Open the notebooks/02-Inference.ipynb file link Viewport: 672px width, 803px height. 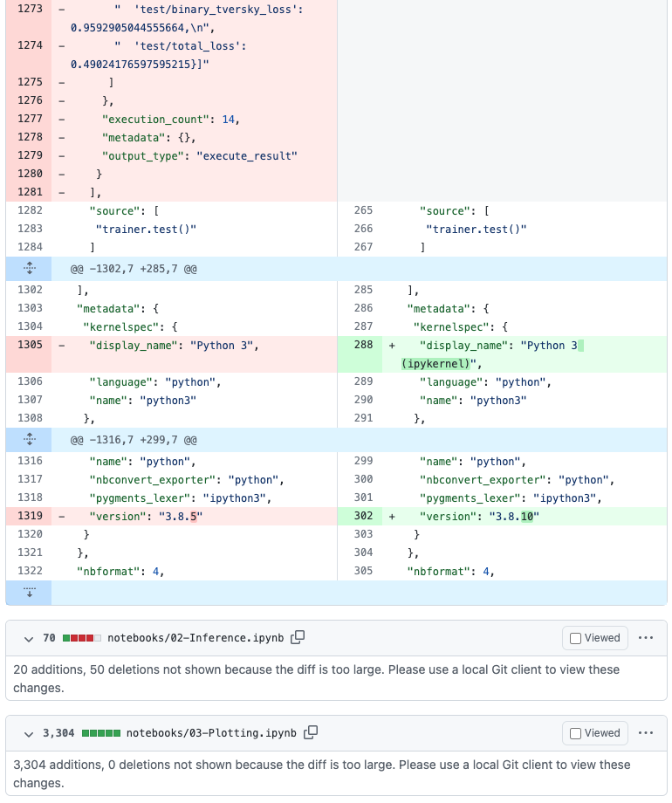(195, 638)
